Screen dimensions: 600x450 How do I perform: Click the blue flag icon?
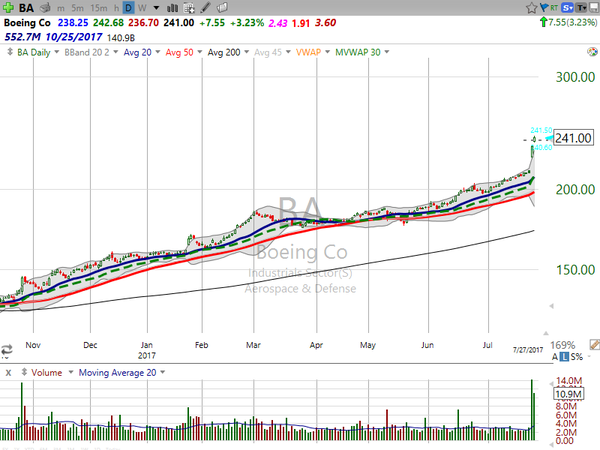[544, 7]
